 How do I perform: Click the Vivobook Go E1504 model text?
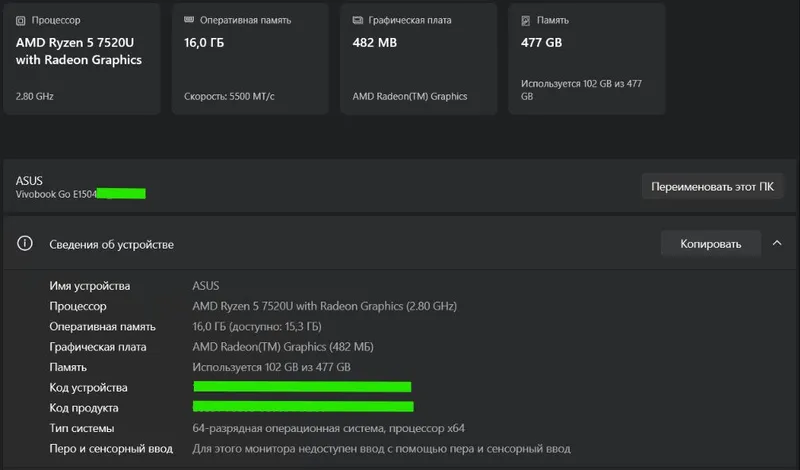[56, 194]
